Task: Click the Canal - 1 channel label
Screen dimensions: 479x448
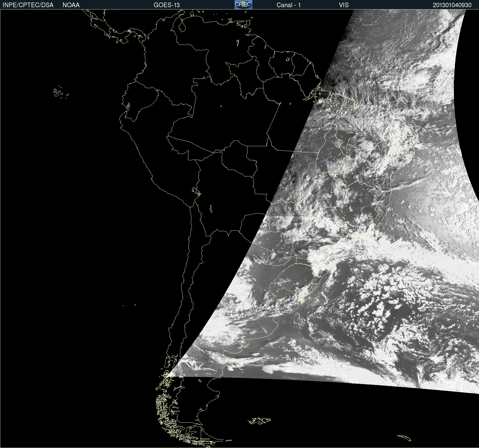Action: click(288, 5)
